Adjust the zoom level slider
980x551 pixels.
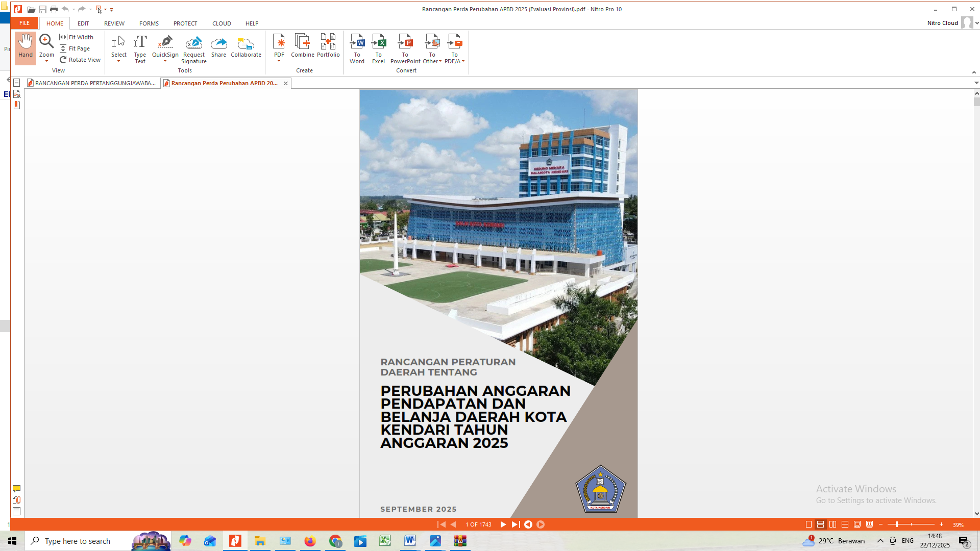click(x=896, y=524)
